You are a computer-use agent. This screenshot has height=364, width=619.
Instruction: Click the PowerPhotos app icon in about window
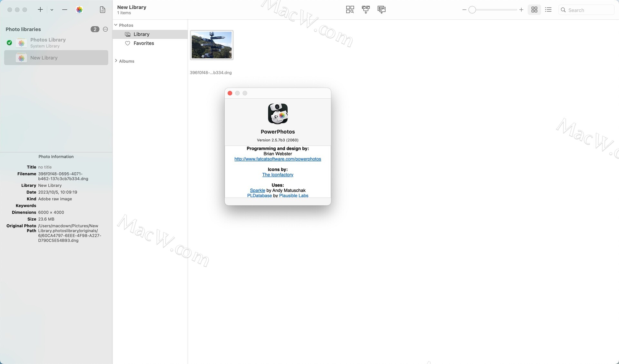278,114
